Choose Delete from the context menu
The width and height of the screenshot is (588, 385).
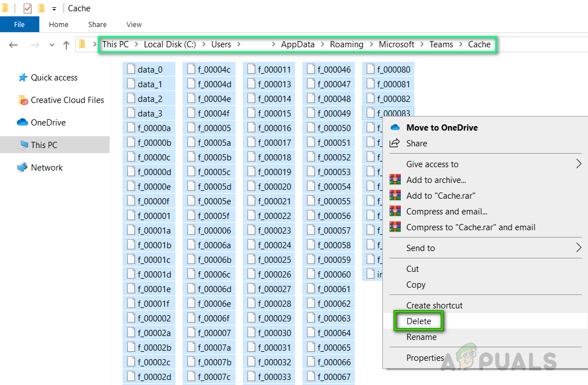(x=419, y=321)
